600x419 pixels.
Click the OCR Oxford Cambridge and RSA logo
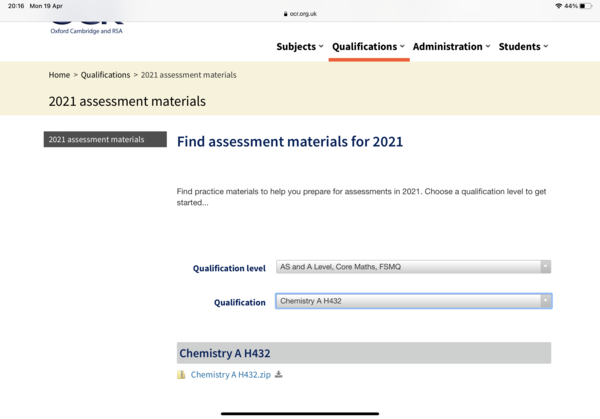click(x=86, y=28)
